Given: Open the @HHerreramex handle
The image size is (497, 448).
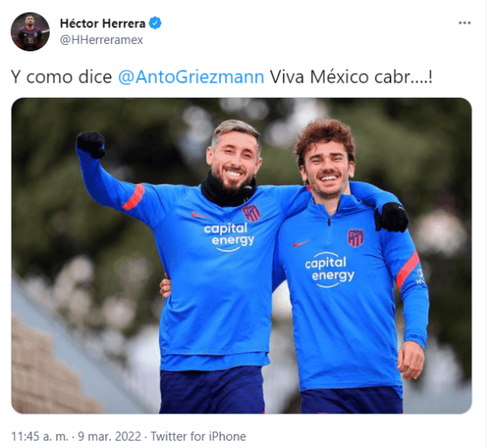Looking at the screenshot, I should click(x=101, y=40).
